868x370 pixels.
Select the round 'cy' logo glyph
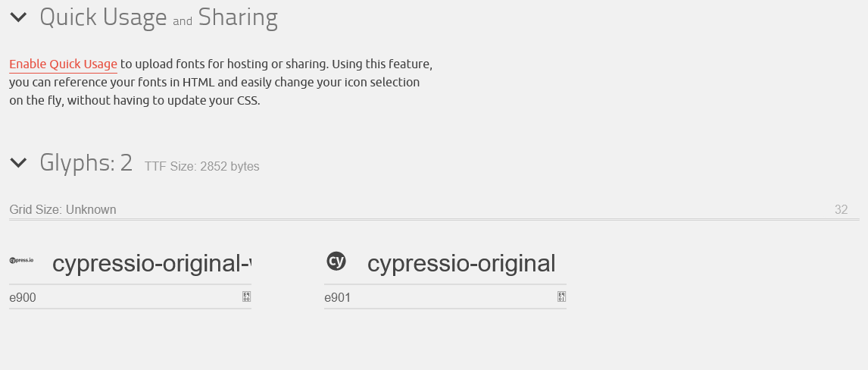(x=336, y=262)
